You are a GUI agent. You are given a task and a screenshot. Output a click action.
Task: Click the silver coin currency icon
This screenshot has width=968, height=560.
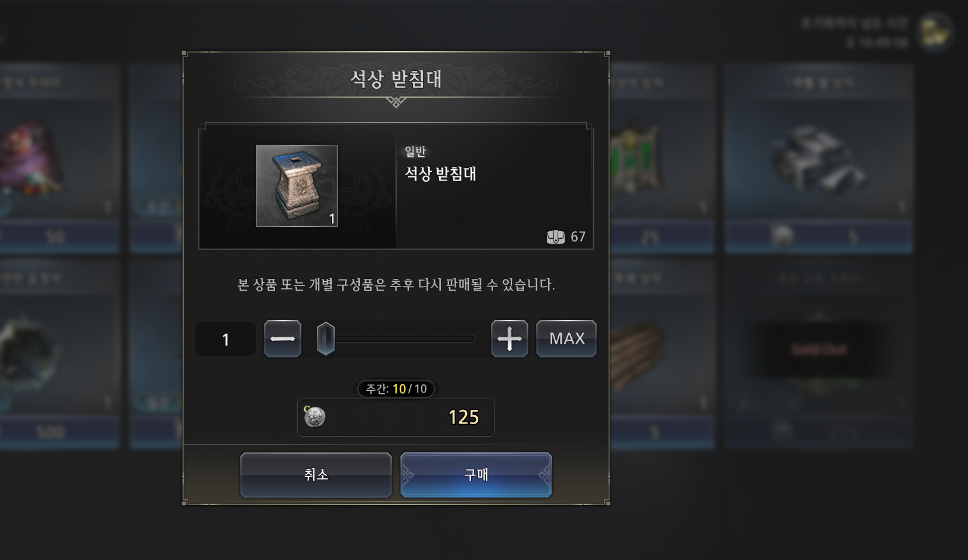pos(315,417)
